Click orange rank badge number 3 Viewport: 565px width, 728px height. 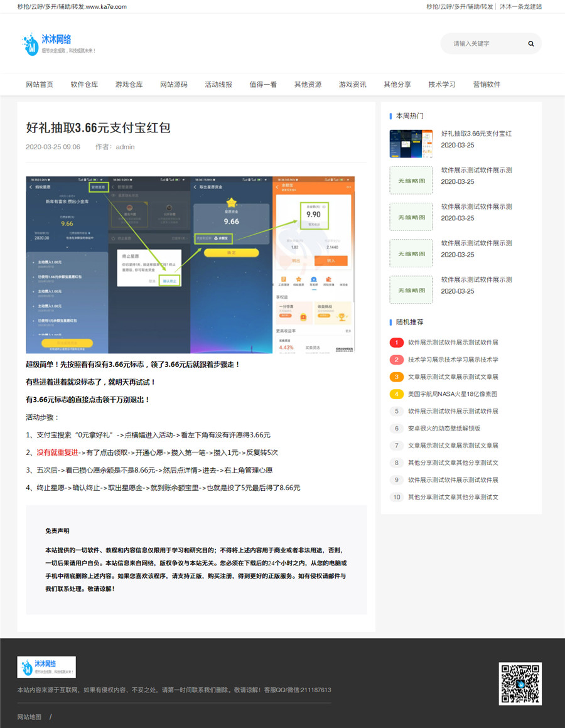pyautogui.click(x=397, y=377)
